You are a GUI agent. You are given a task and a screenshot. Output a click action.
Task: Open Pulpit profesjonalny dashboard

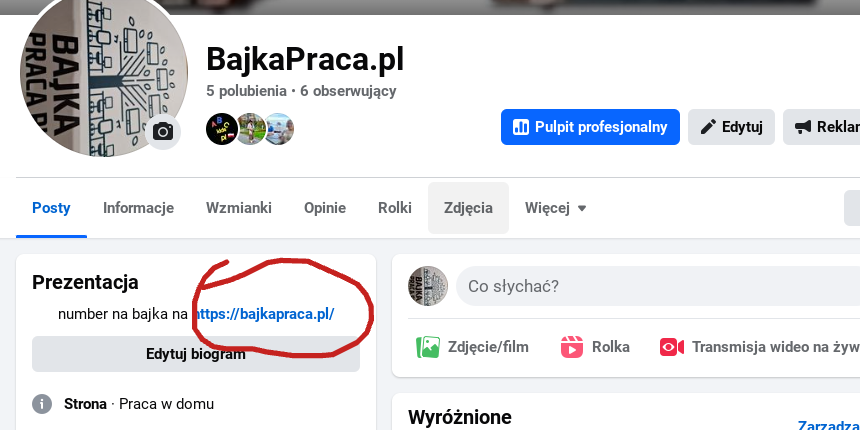coord(590,127)
